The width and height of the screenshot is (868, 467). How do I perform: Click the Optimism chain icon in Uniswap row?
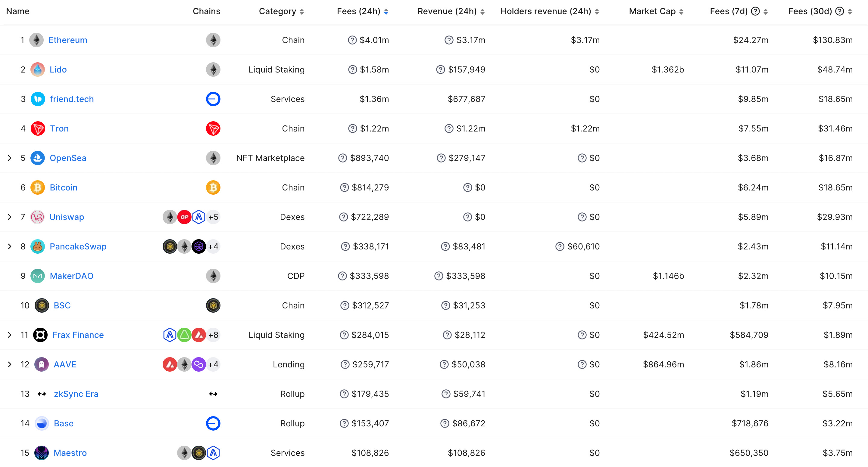184,217
